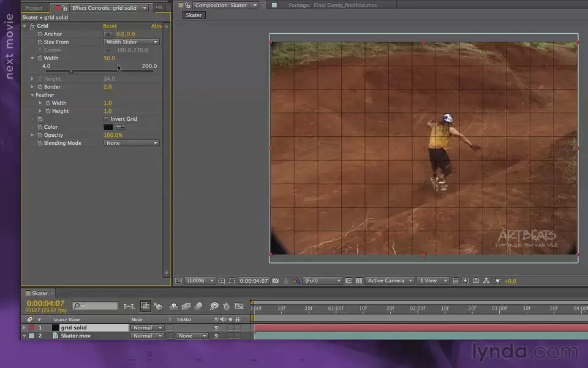This screenshot has width=588, height=368.
Task: Click the Active Camera view selector
Action: pos(389,280)
